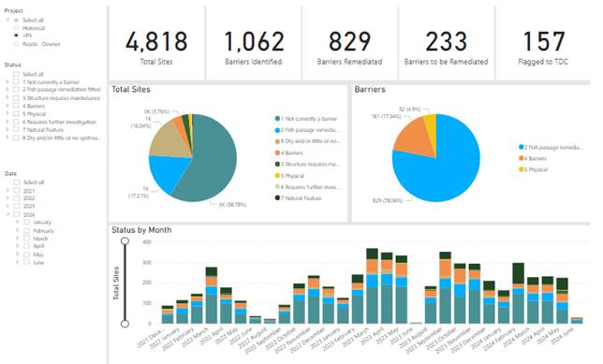Click Barriers legend '4 Barriers' entry

coord(533,158)
